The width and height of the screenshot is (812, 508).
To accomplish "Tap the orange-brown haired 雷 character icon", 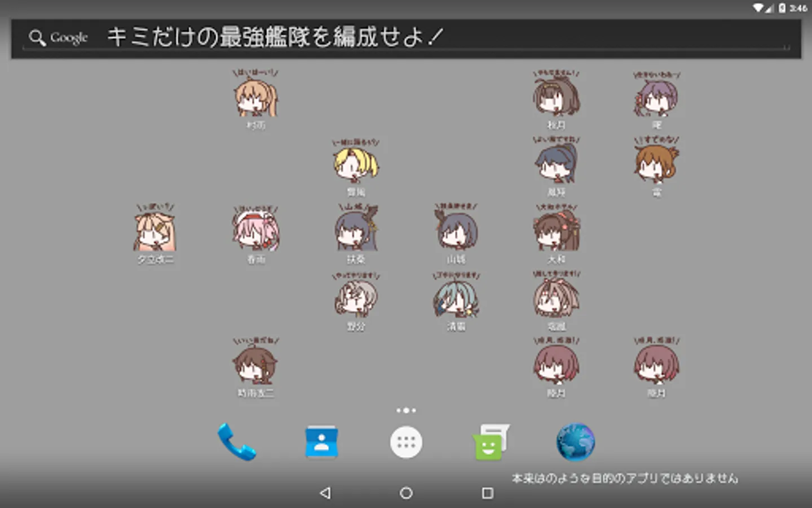I will [x=657, y=167].
